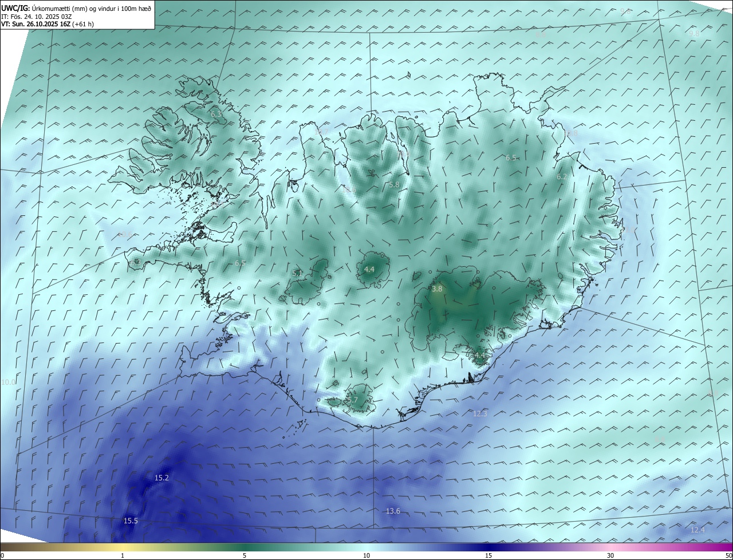The height and width of the screenshot is (560, 733).
Task: Click the 1 tick on the color scale
Action: tap(123, 555)
